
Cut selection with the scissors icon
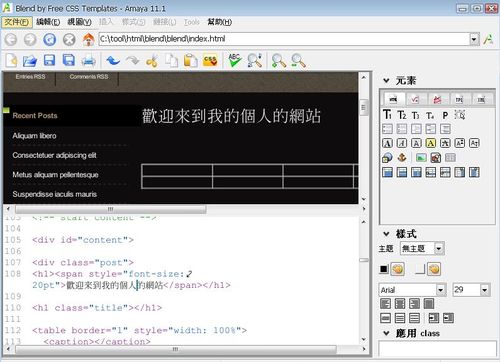pyautogui.click(x=152, y=61)
